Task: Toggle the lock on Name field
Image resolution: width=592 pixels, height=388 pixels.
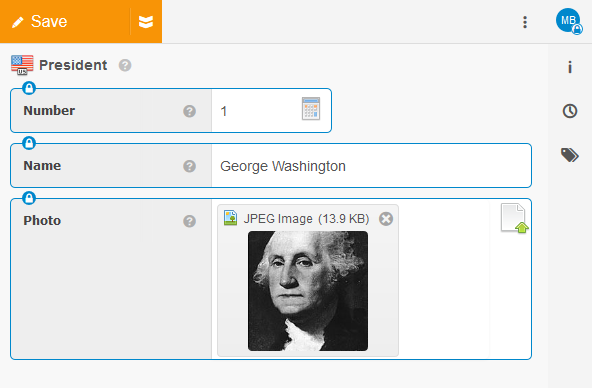Action: click(x=29, y=143)
